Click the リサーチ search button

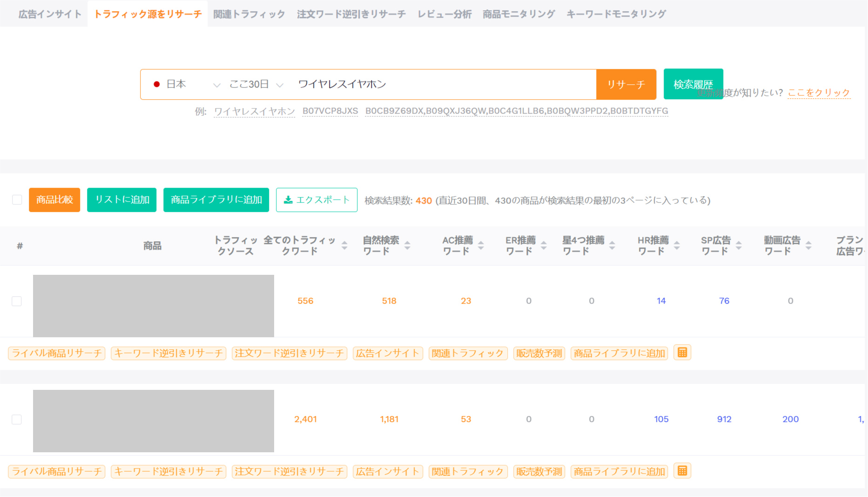(x=626, y=84)
